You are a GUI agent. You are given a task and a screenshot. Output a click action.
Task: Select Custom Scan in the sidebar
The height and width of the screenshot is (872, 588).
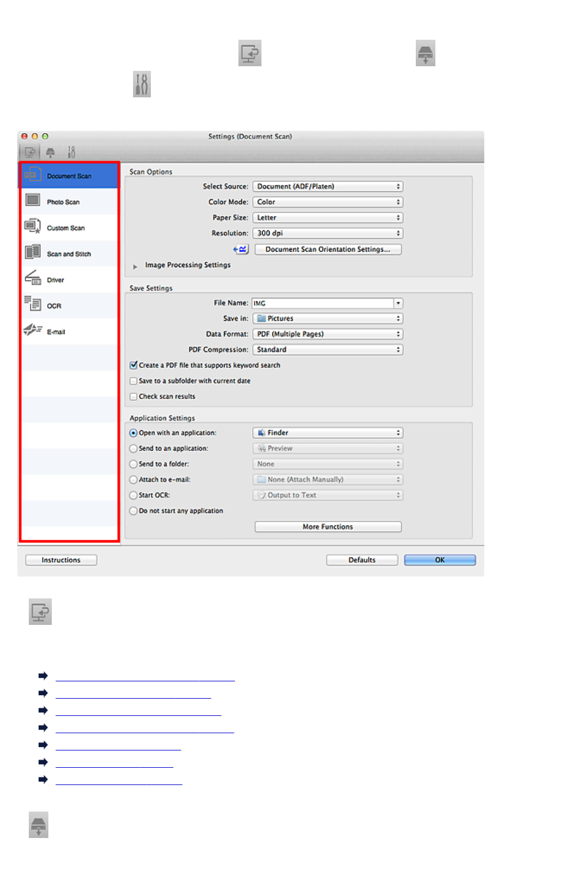tap(70, 228)
